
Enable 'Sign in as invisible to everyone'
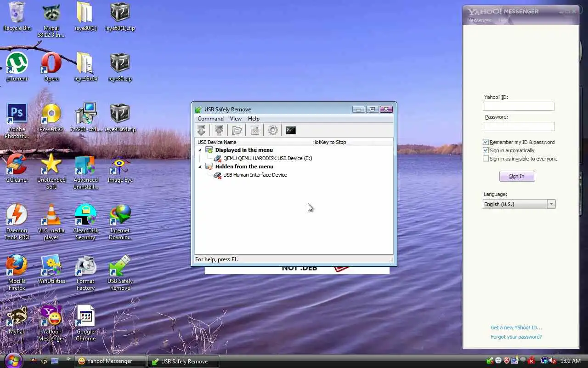486,159
